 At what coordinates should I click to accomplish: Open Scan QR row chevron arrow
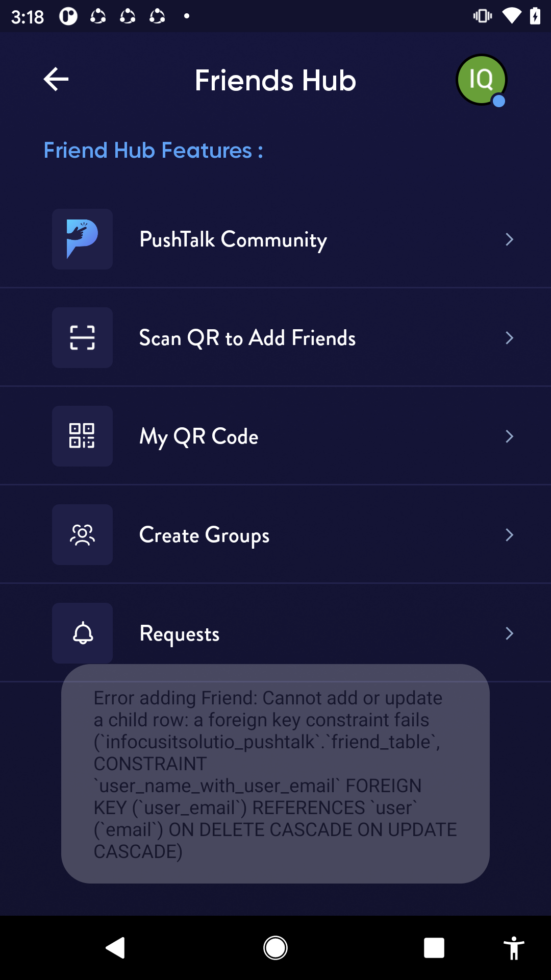coord(509,338)
